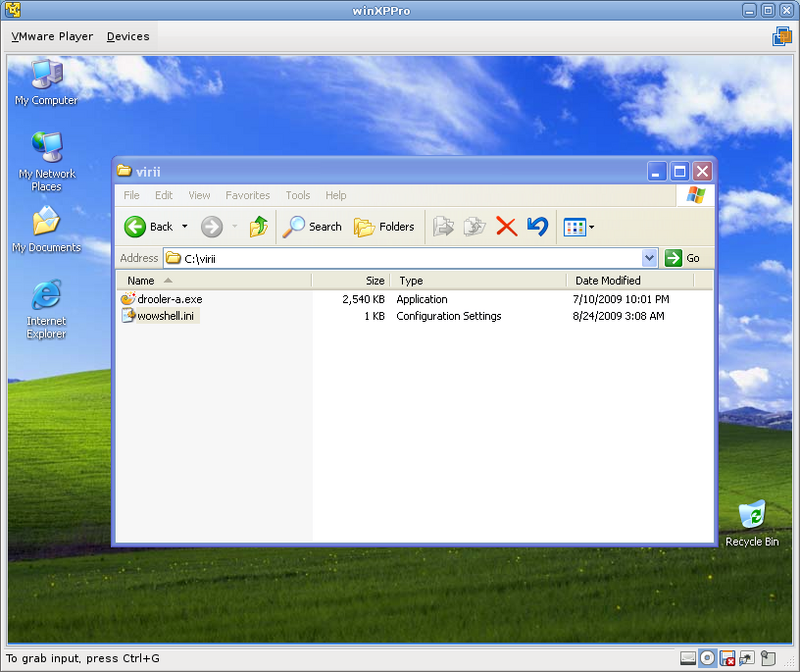Open the Help menu

coord(336,195)
